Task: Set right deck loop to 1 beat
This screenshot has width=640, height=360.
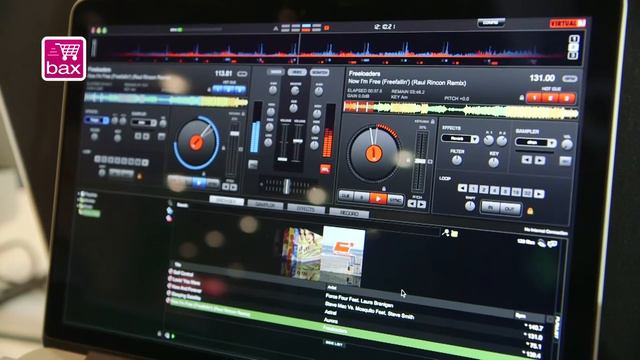Action: (473, 189)
